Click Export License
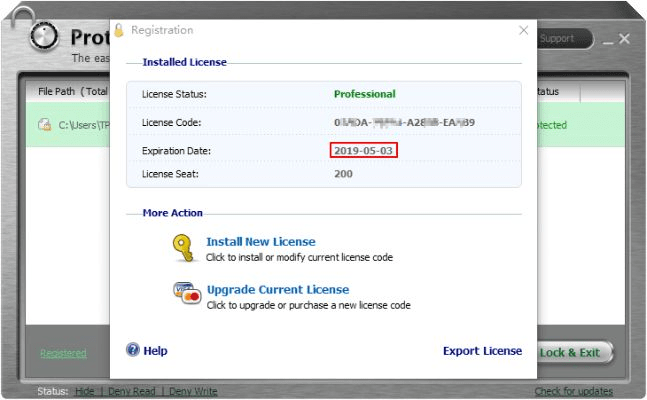647x400 pixels. click(x=482, y=351)
